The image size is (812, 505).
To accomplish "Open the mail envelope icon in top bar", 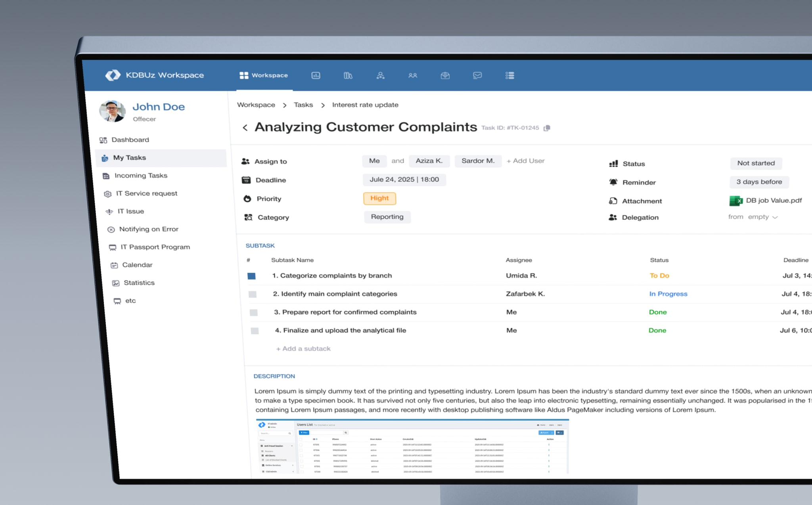I will 477,75.
